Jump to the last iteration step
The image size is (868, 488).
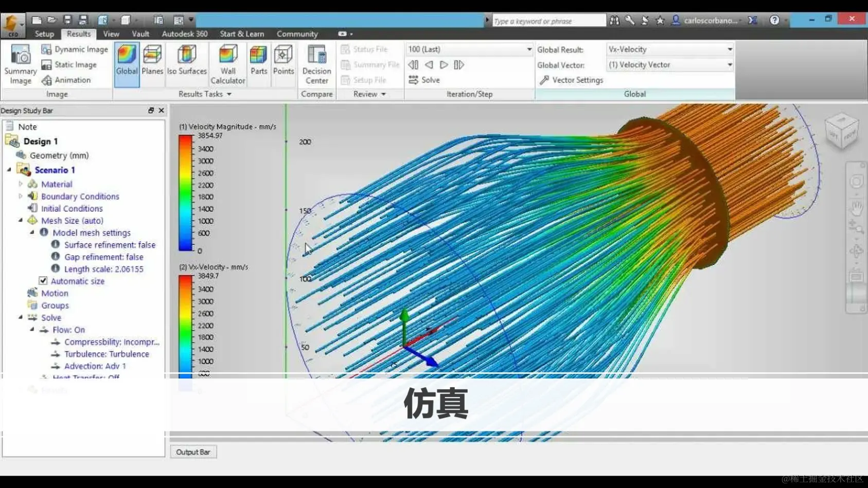click(459, 65)
